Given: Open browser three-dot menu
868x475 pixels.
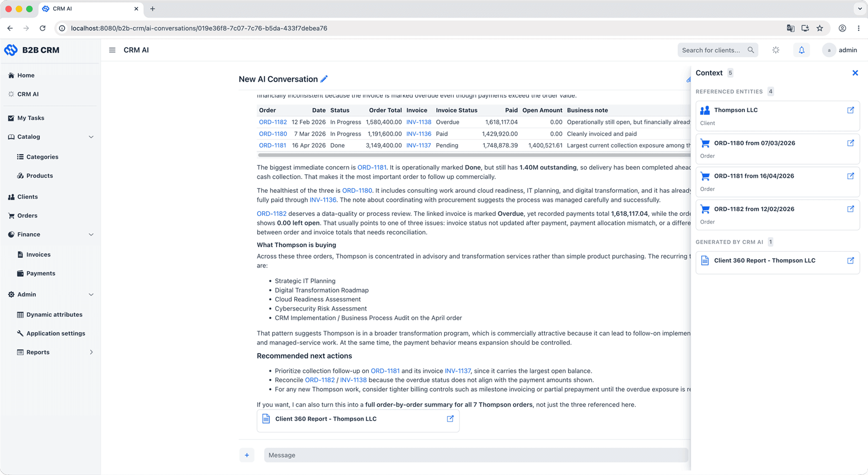Looking at the screenshot, I should click(859, 28).
